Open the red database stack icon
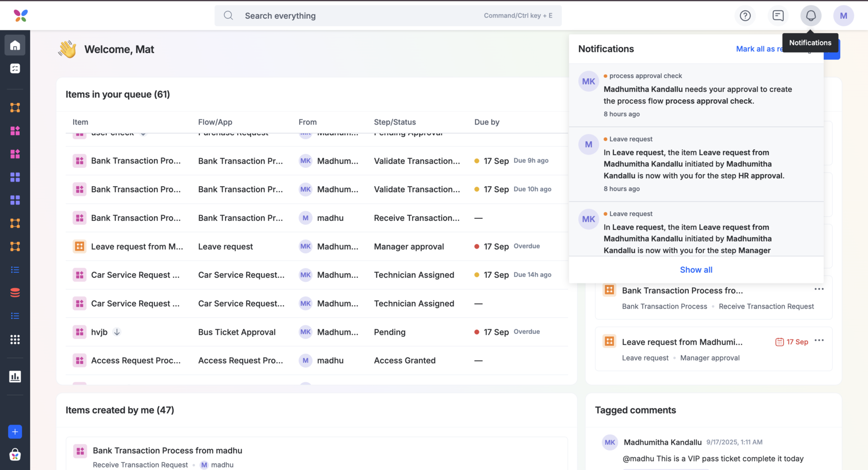Image resolution: width=868 pixels, height=470 pixels. (15, 292)
